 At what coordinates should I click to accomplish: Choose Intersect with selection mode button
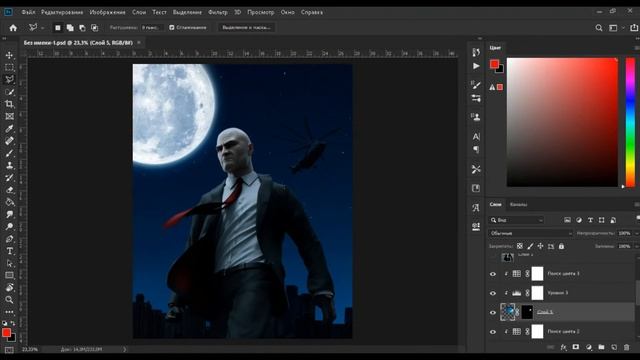95,28
